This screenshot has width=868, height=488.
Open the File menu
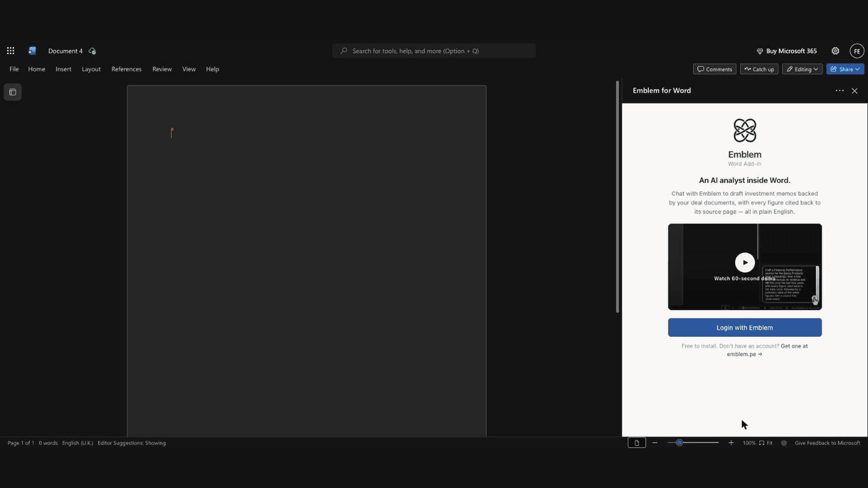point(14,69)
